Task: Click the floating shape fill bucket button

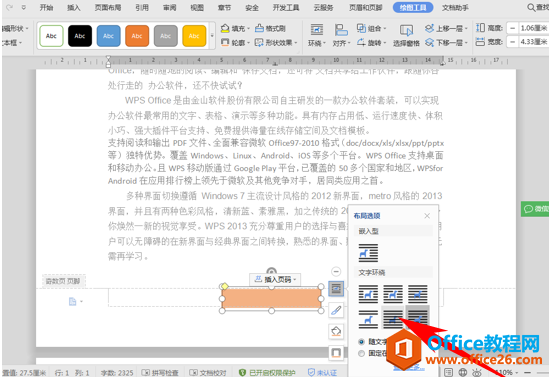Action: pyautogui.click(x=336, y=331)
